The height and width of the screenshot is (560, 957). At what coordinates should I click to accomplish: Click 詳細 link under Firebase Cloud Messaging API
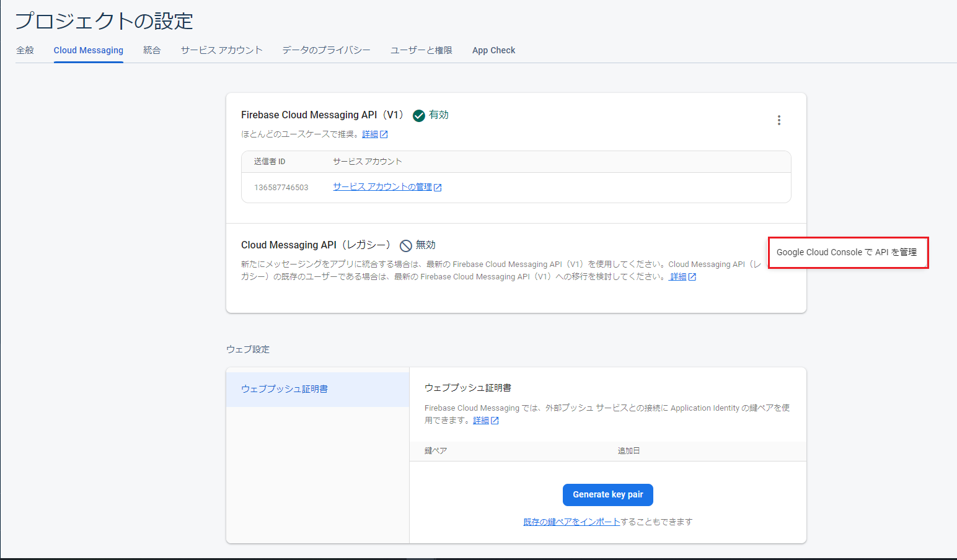[370, 134]
